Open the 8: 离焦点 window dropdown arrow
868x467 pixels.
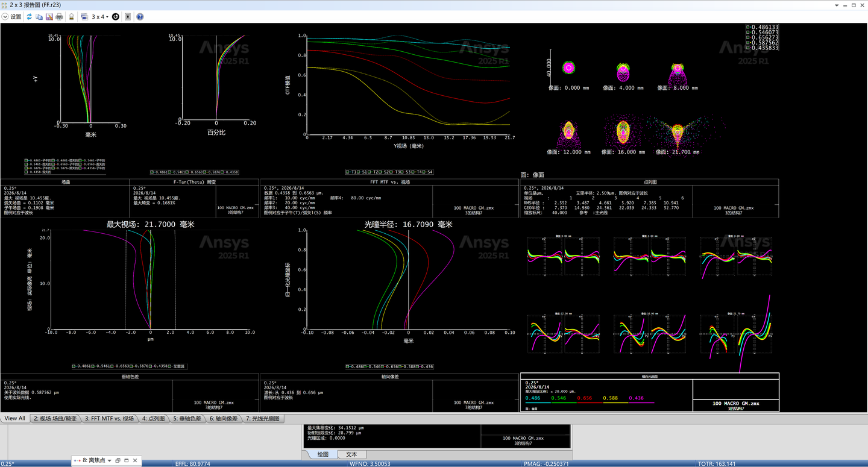(110, 461)
